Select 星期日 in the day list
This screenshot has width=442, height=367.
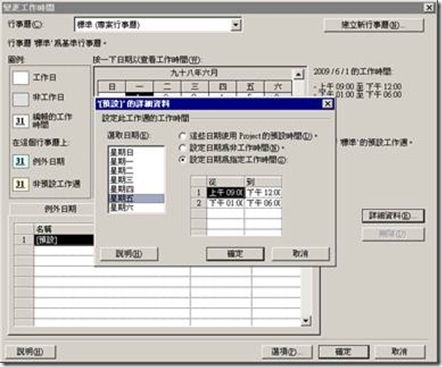[137, 152]
